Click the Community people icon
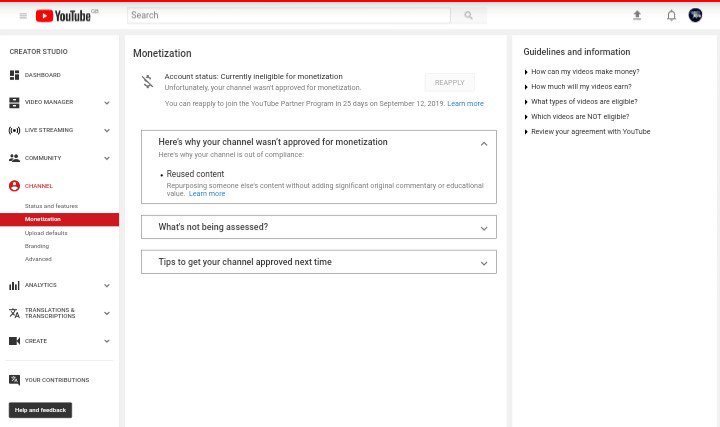Image resolution: width=720 pixels, height=427 pixels. pos(14,158)
